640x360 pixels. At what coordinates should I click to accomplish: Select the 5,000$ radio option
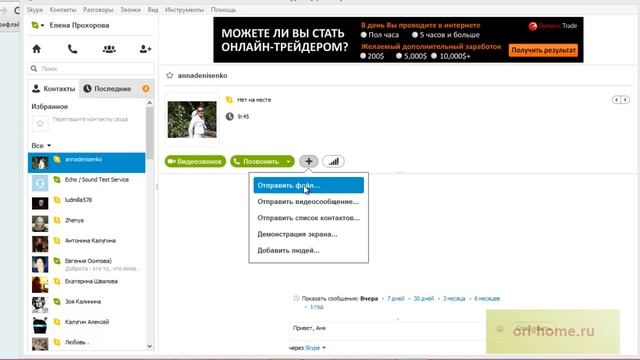(x=399, y=56)
